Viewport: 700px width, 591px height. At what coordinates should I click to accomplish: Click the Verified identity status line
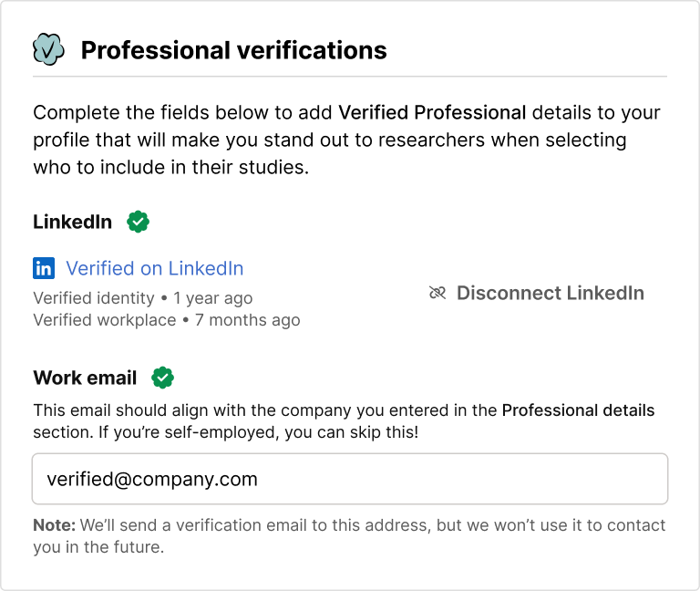(142, 298)
